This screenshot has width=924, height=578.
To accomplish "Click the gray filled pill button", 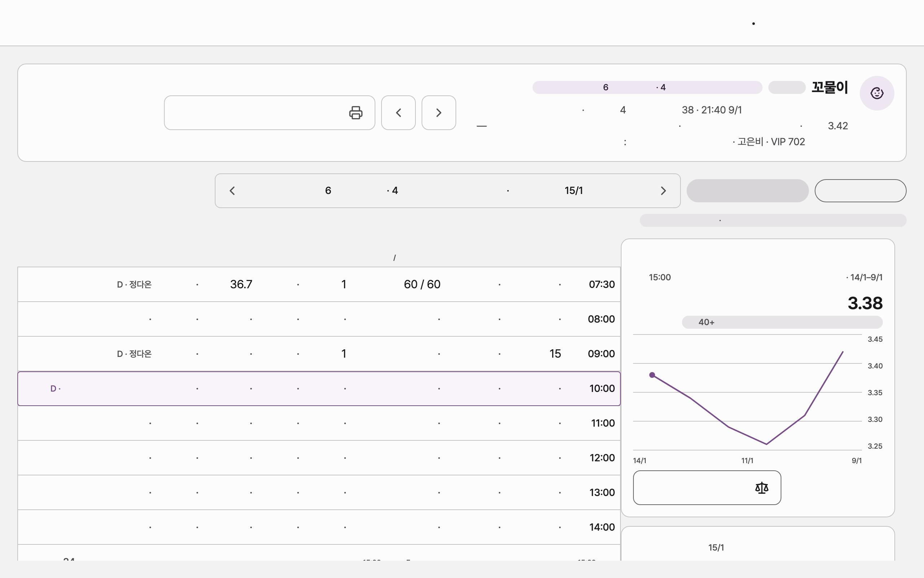I will pyautogui.click(x=747, y=191).
